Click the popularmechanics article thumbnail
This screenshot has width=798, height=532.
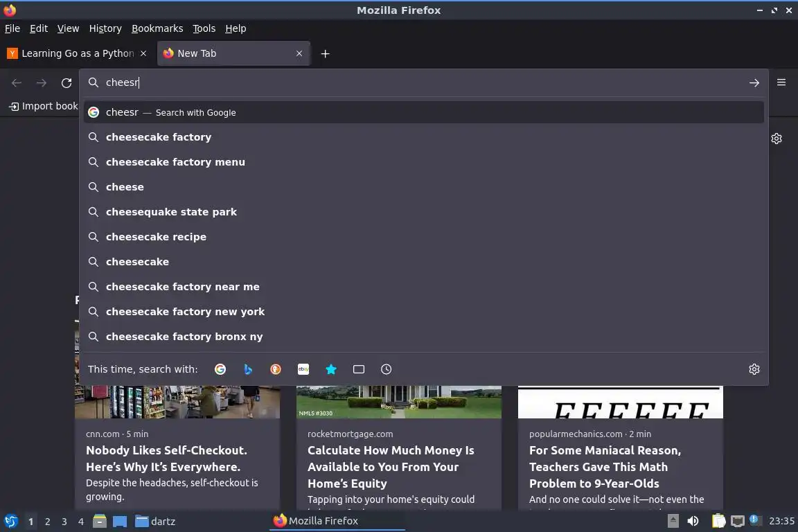pos(621,402)
